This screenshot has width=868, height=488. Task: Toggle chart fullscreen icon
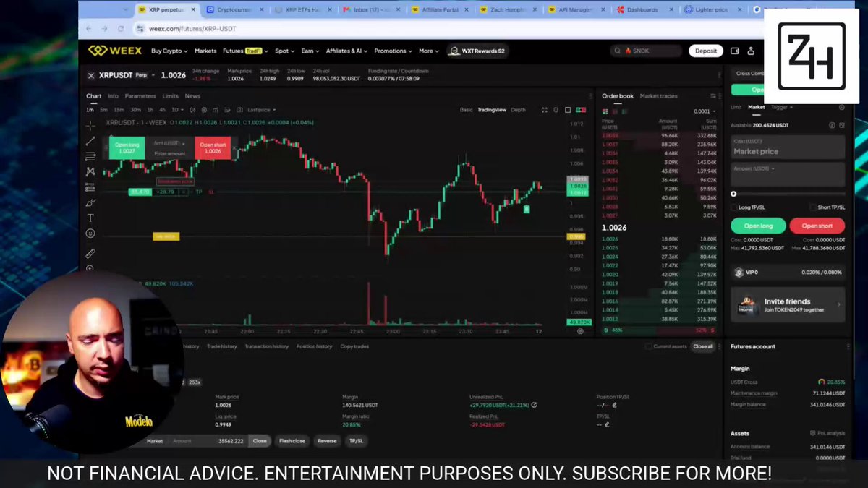click(x=545, y=110)
